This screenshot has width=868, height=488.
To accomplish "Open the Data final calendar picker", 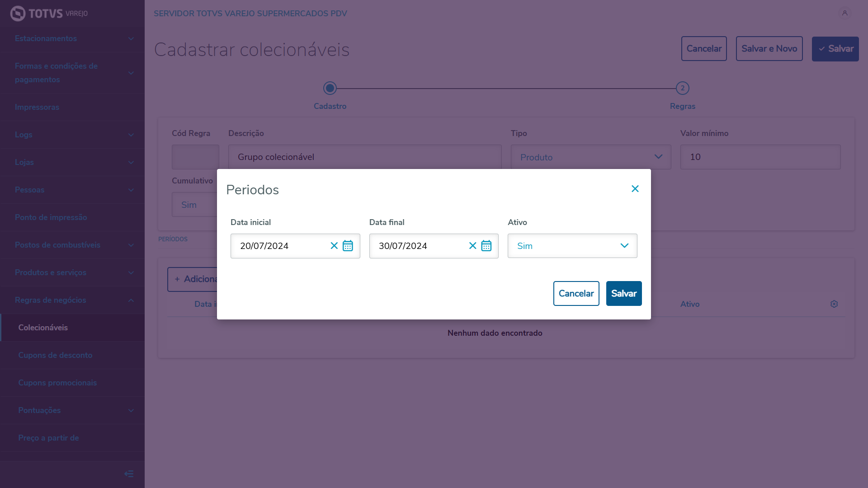I will pyautogui.click(x=486, y=246).
